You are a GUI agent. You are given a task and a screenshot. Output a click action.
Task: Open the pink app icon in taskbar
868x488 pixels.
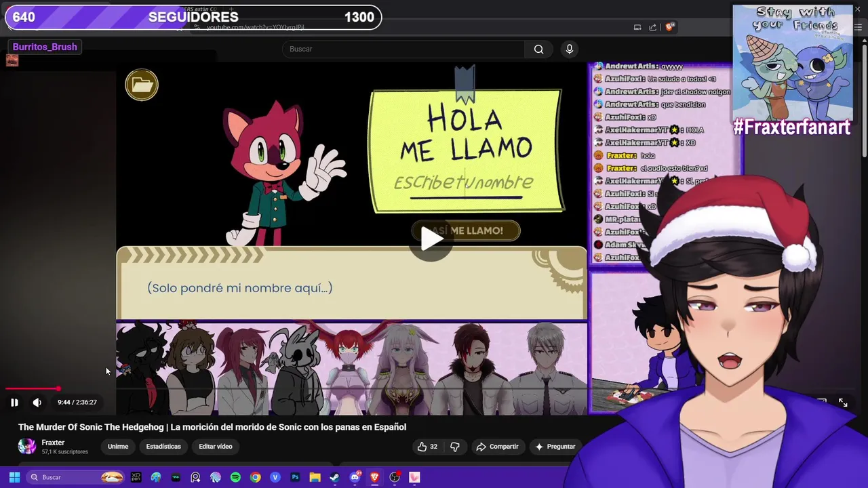[414, 477]
